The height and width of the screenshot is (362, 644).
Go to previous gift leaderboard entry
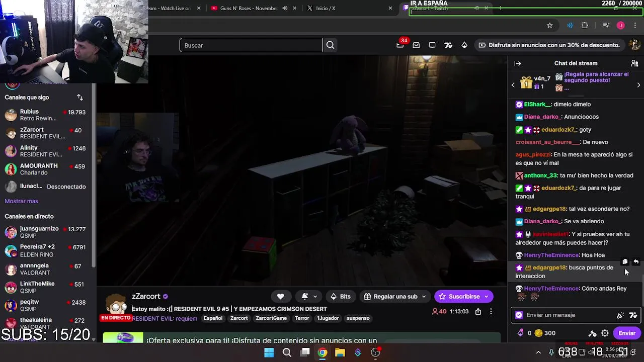click(x=513, y=85)
